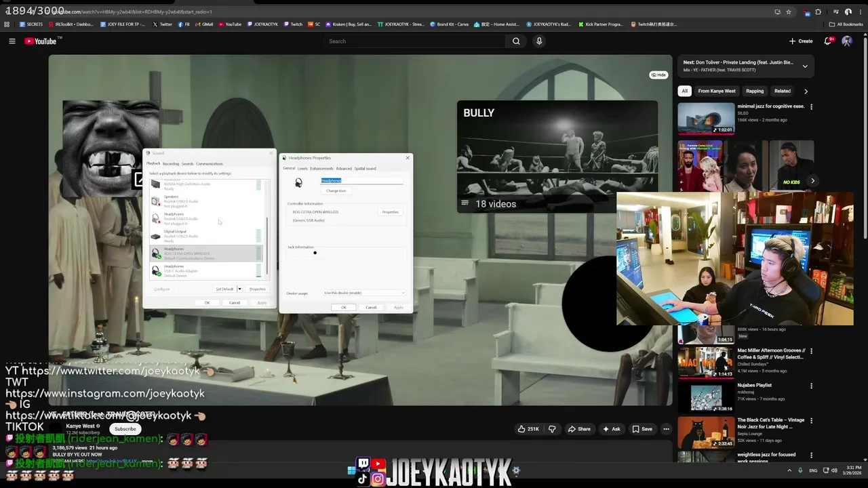Expand the Next: Don Toliver queue panel
868x488 pixels.
coord(805,66)
